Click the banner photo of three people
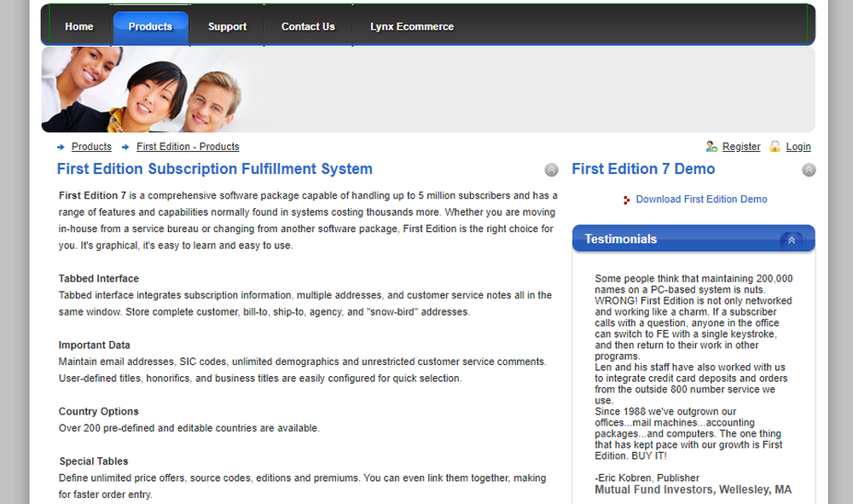 tap(142, 90)
